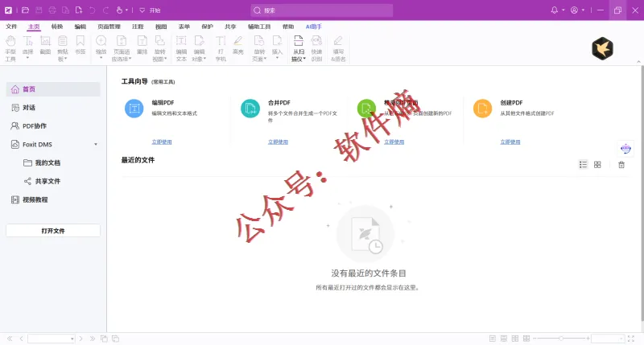Select the Highlight (高亮) tool
Viewport: 644px width, 345px height.
pos(237,45)
